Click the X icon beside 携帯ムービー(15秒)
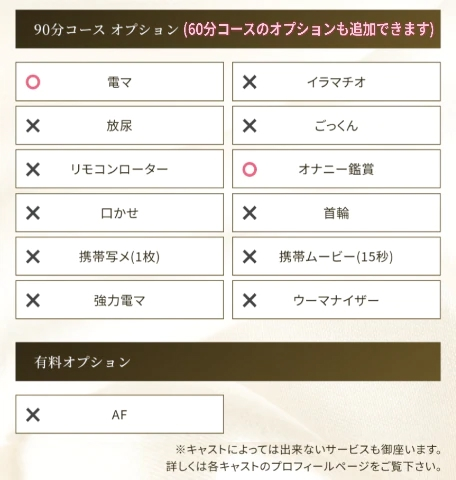Viewport: 456px width, 480px height. click(x=250, y=257)
